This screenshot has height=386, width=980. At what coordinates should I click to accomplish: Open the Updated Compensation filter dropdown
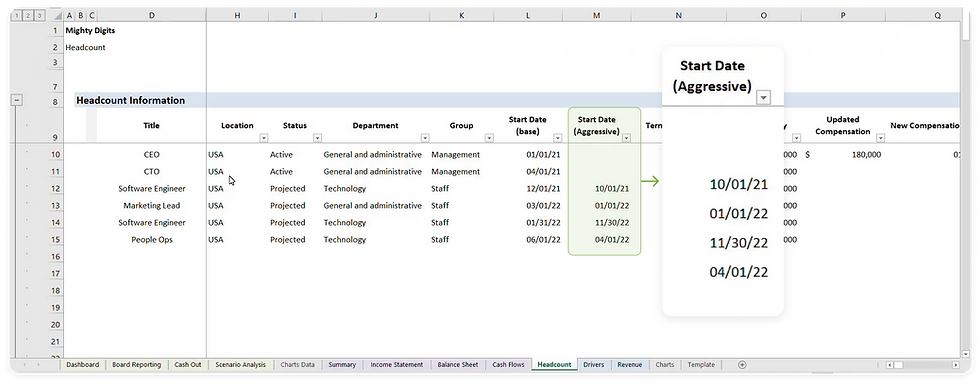coord(881,138)
